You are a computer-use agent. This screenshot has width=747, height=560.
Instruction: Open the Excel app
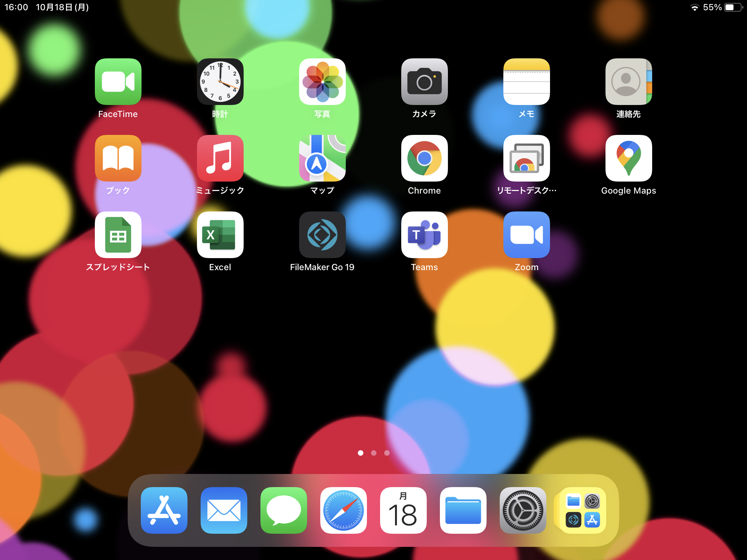pos(220,235)
